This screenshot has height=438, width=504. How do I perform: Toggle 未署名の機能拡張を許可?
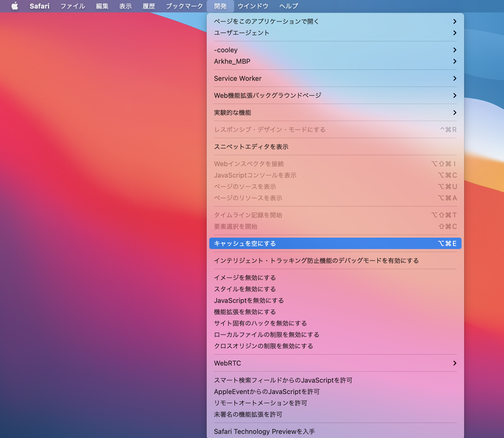point(335,415)
